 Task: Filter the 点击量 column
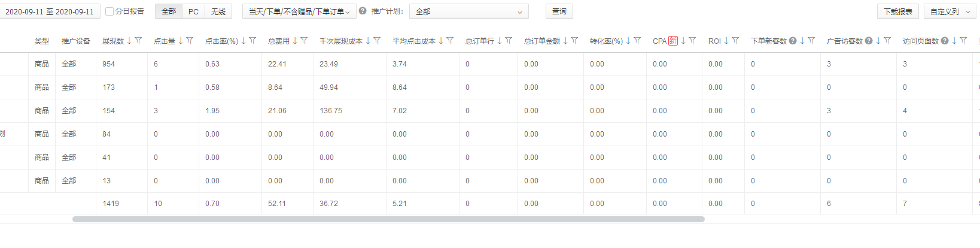pyautogui.click(x=190, y=41)
